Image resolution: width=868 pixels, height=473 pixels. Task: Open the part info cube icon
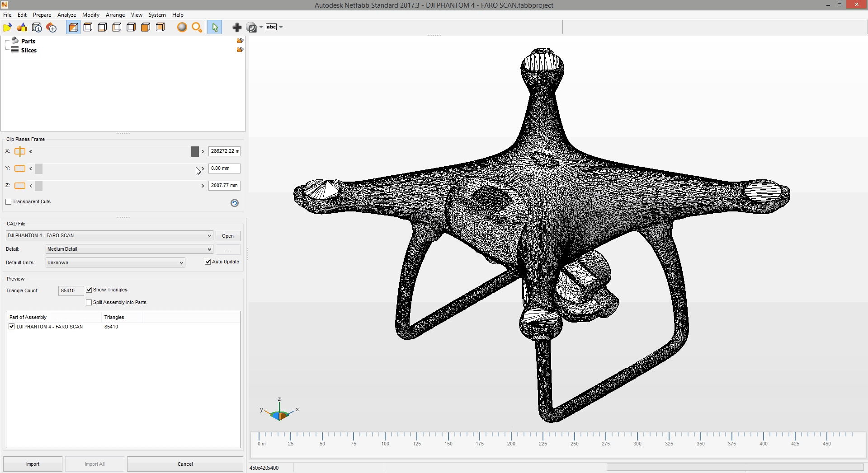pyautogui.click(x=37, y=28)
